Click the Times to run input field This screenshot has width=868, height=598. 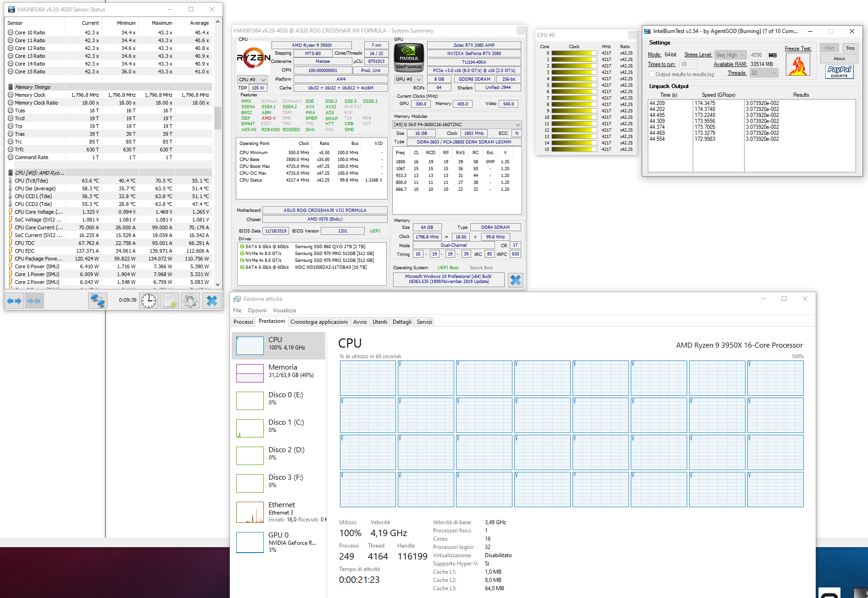coord(688,64)
